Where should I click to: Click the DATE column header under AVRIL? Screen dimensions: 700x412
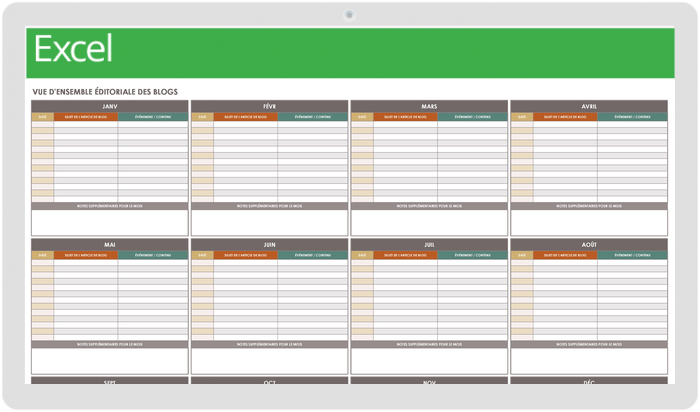point(522,117)
